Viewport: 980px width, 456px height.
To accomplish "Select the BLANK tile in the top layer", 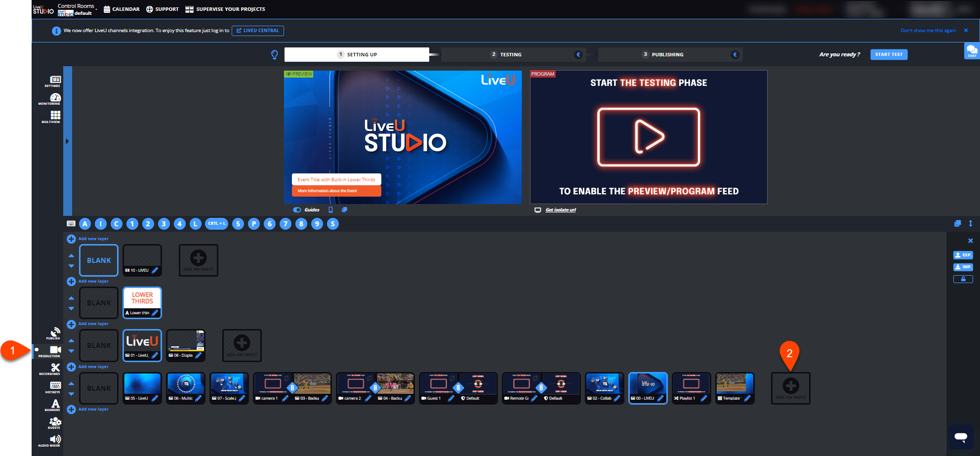I will (99, 260).
